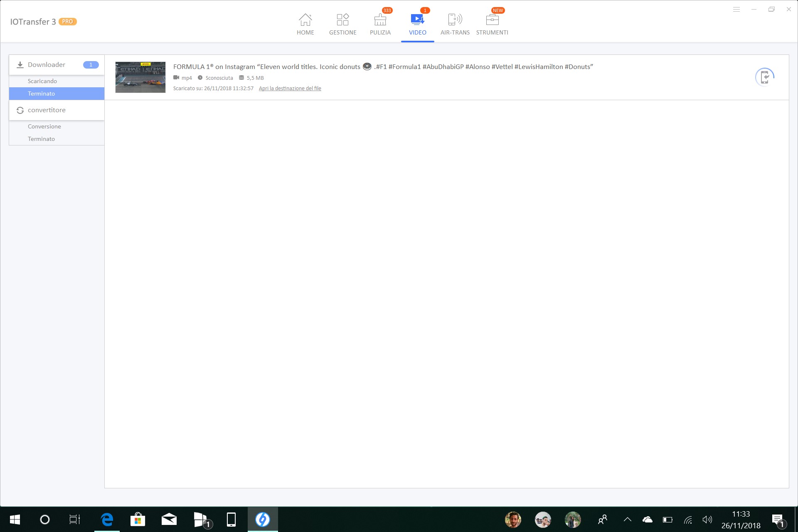Click the IOTransfer taskbar icon

263,520
